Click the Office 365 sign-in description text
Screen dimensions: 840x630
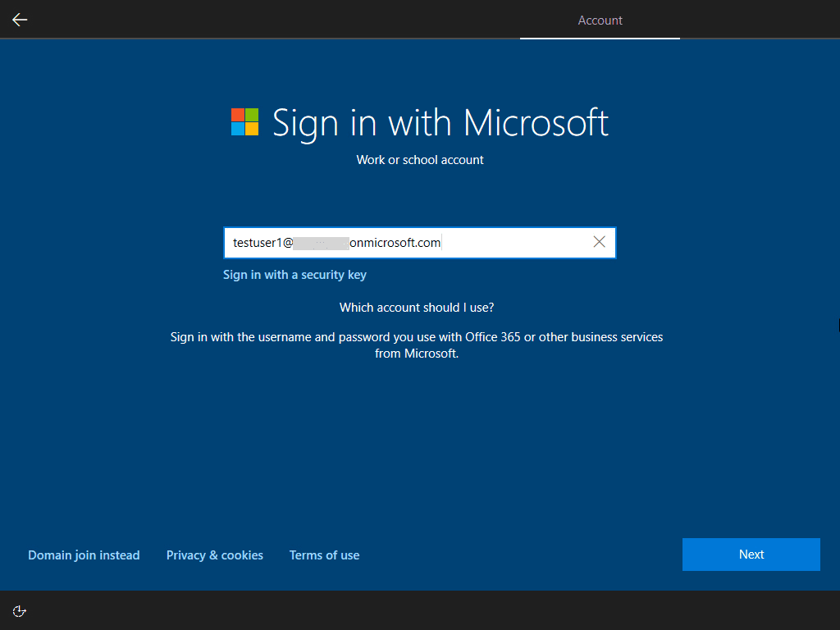pos(417,345)
